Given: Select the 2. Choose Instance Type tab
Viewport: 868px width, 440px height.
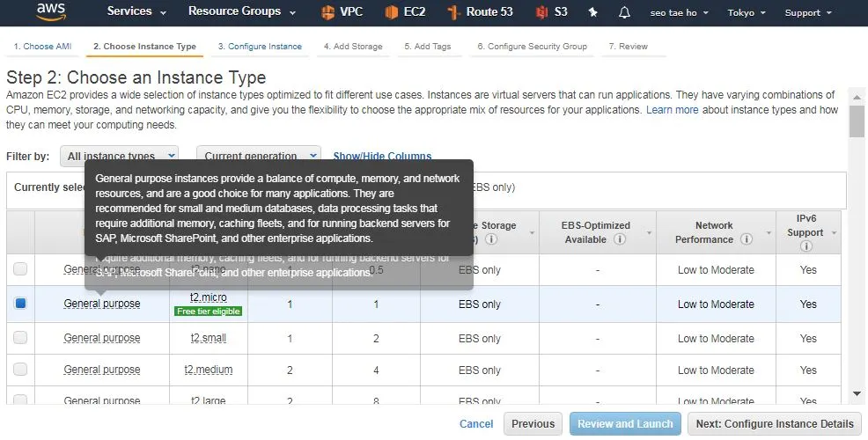Looking at the screenshot, I should [144, 47].
